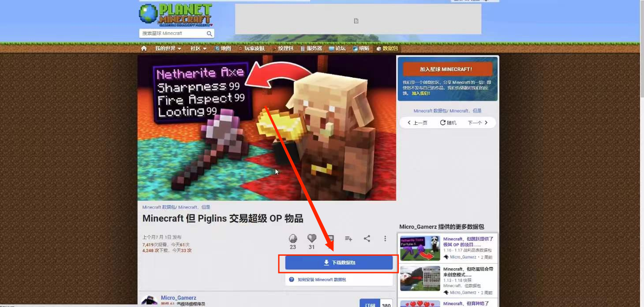The image size is (644, 307).
Task: Open the 地图 nav item
Action: [223, 49]
